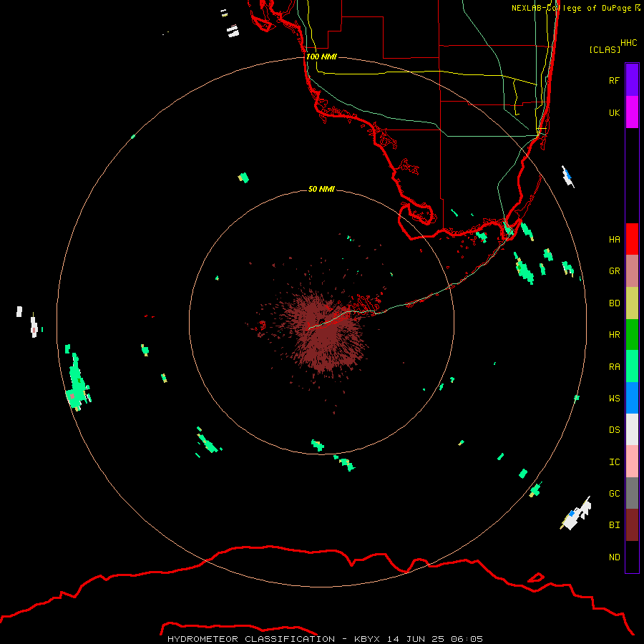644x644 pixels.
Task: Click the RF legend label
Action: (614, 80)
